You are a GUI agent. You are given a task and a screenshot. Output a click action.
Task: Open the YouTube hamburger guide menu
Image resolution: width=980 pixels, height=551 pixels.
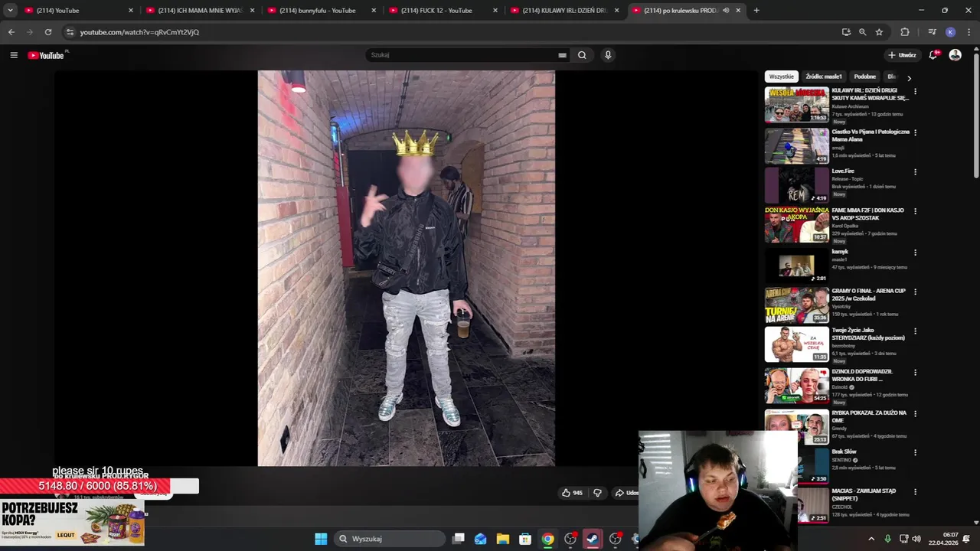click(x=14, y=55)
